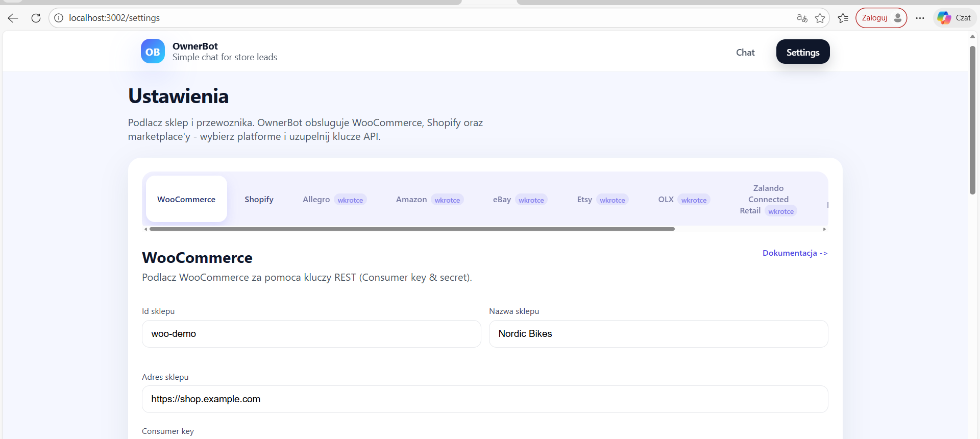Screen dimensions: 980x439
Task: Open the favorites list icon
Action: point(843,18)
